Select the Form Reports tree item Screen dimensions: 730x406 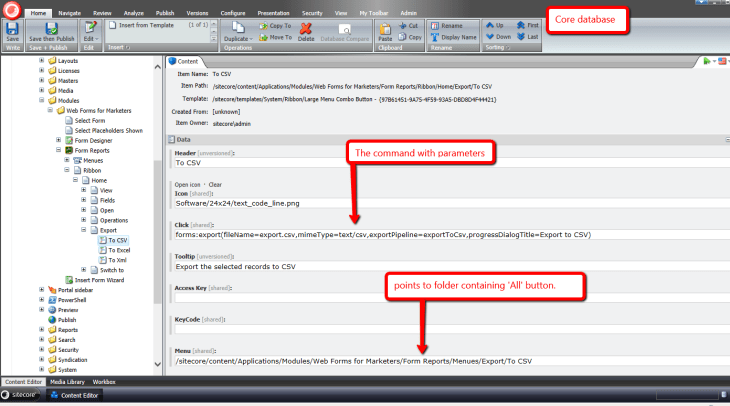tap(92, 150)
